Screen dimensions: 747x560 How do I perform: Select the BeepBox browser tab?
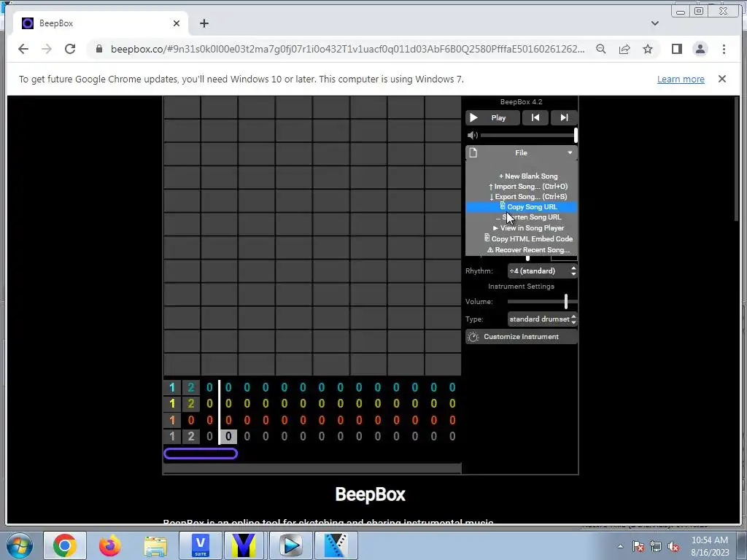click(x=101, y=23)
